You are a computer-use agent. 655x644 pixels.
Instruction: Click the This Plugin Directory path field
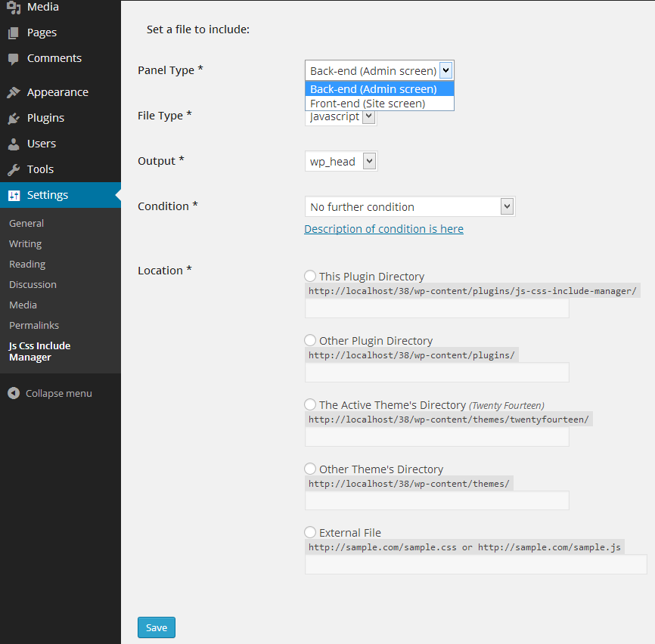click(x=437, y=308)
